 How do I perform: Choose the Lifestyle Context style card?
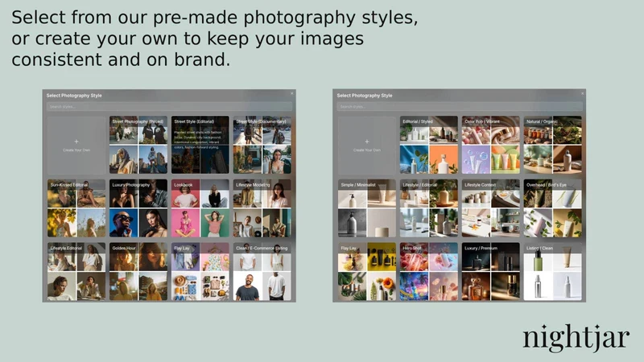tap(491, 208)
